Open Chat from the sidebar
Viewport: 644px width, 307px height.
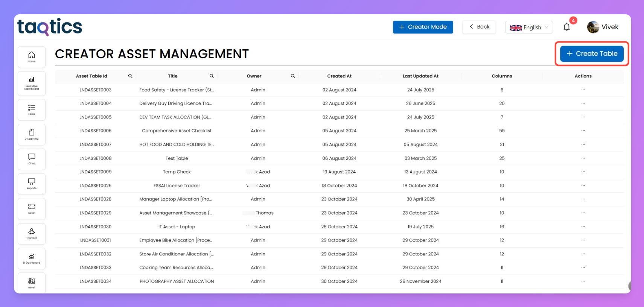click(32, 159)
